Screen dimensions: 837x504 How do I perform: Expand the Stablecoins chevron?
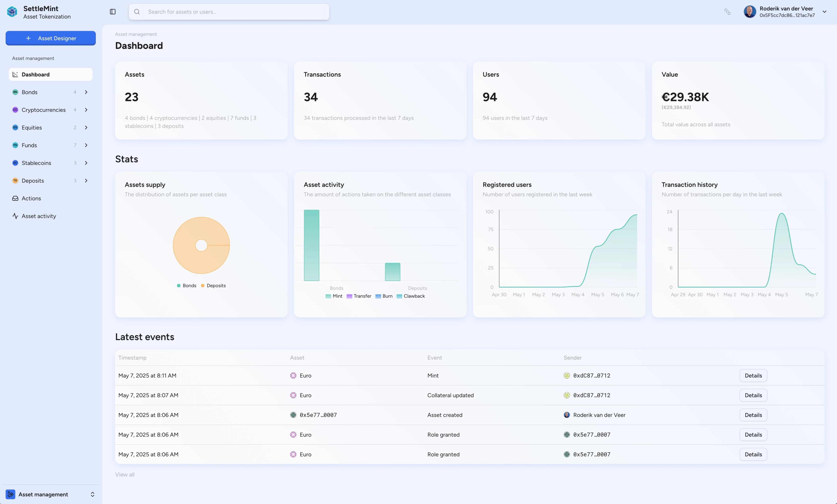point(86,163)
